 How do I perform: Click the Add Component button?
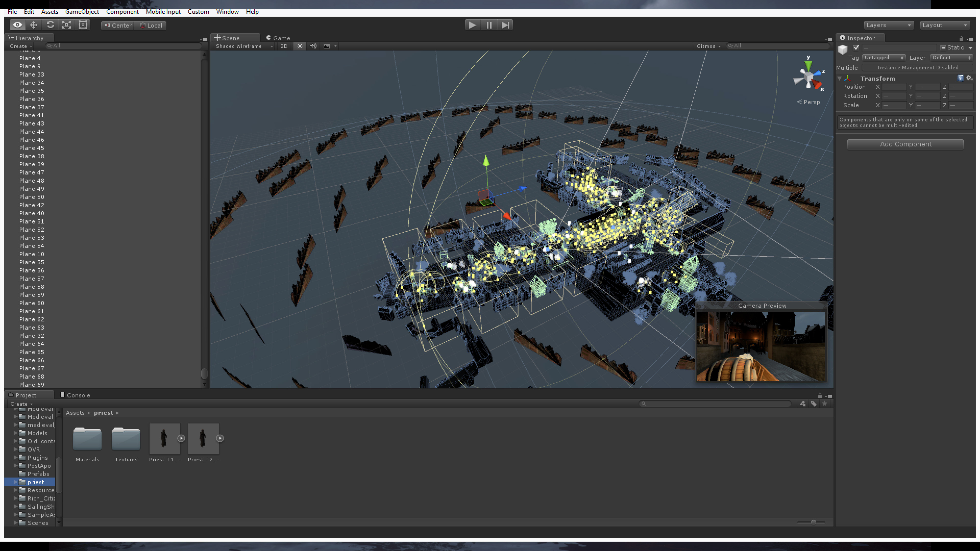(905, 144)
